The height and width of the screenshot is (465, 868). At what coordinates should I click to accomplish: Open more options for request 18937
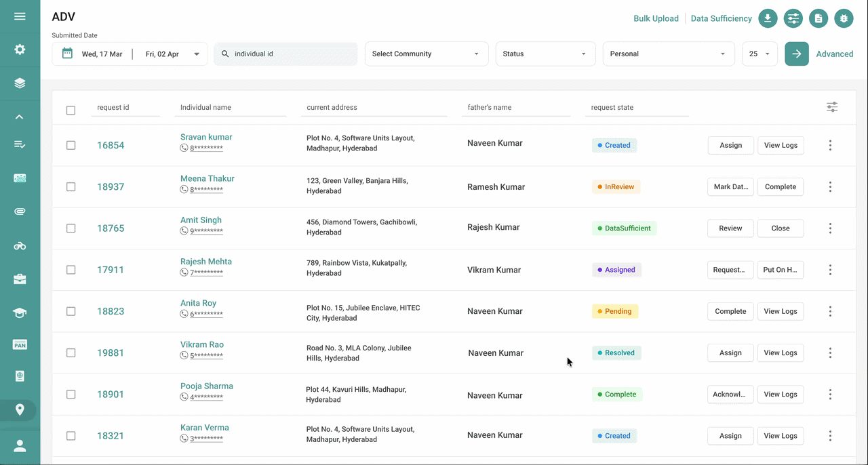830,186
